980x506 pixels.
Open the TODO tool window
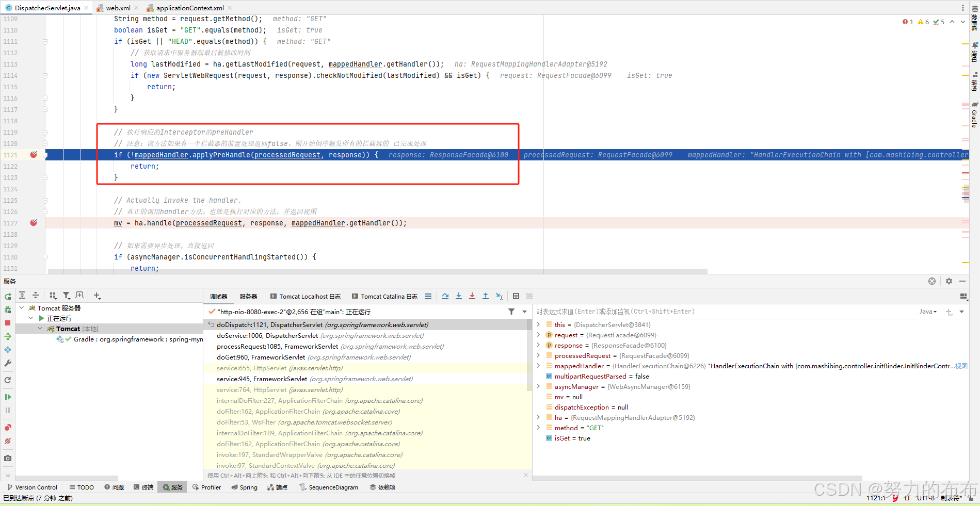click(82, 487)
